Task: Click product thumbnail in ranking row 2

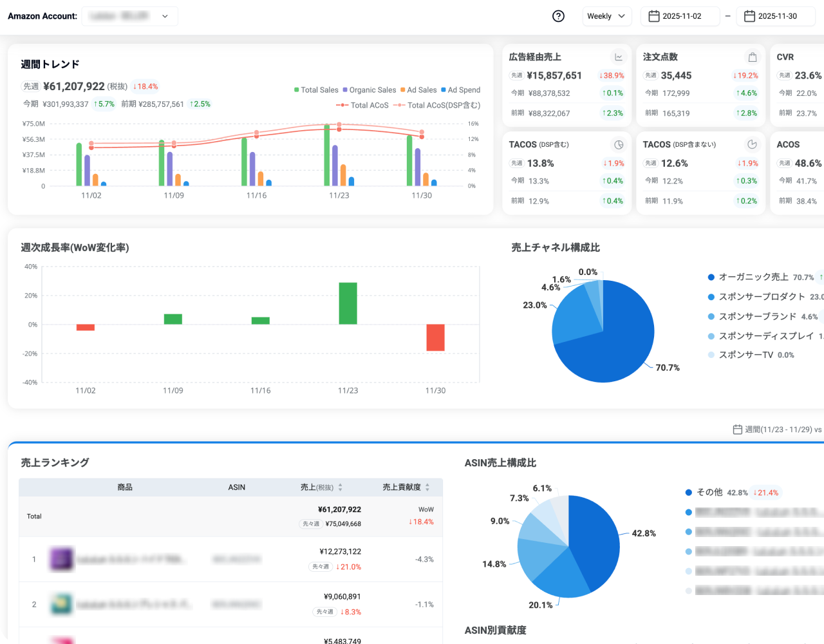Action: coord(62,604)
